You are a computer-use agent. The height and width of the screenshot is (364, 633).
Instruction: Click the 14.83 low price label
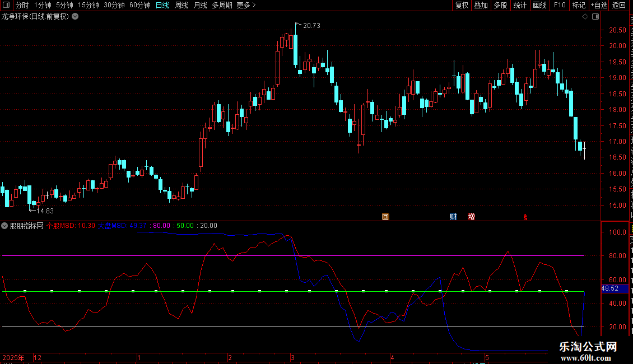tap(45, 211)
